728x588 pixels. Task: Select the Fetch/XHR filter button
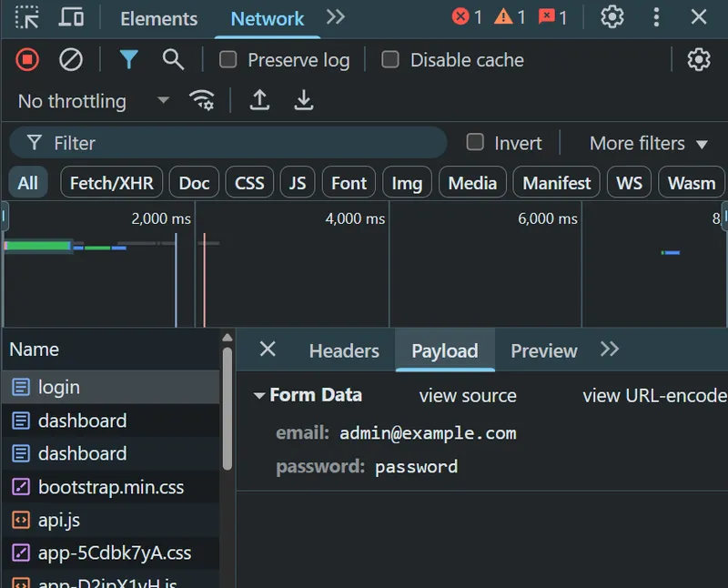(x=111, y=183)
